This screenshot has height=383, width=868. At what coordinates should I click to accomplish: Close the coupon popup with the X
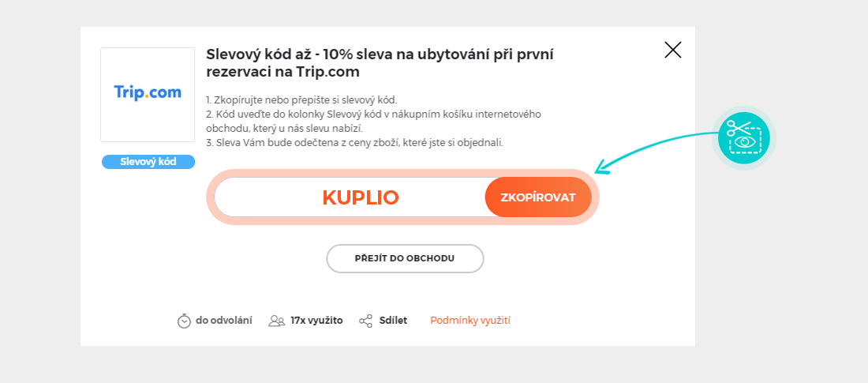(672, 51)
